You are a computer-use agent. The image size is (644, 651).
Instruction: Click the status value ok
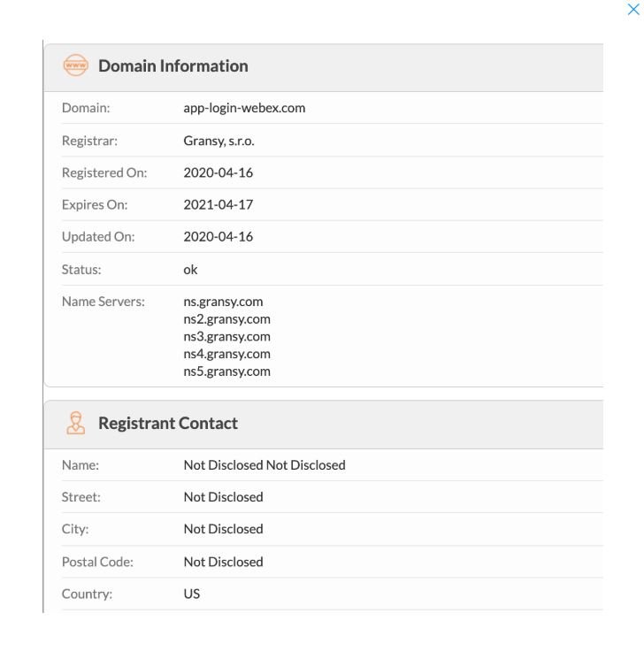[190, 270]
